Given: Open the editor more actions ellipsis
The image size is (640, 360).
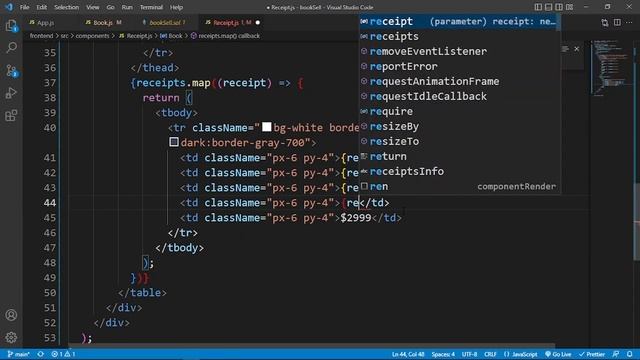Looking at the screenshot, I should [x=629, y=22].
